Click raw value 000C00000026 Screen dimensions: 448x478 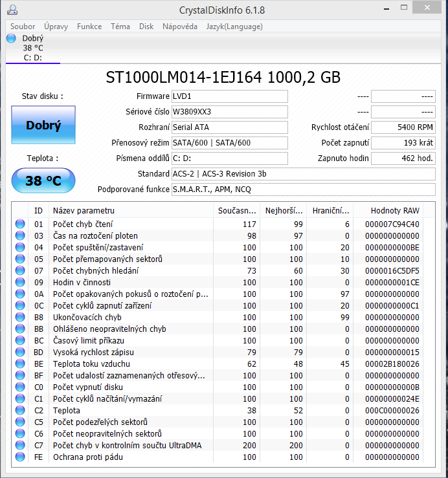click(392, 410)
